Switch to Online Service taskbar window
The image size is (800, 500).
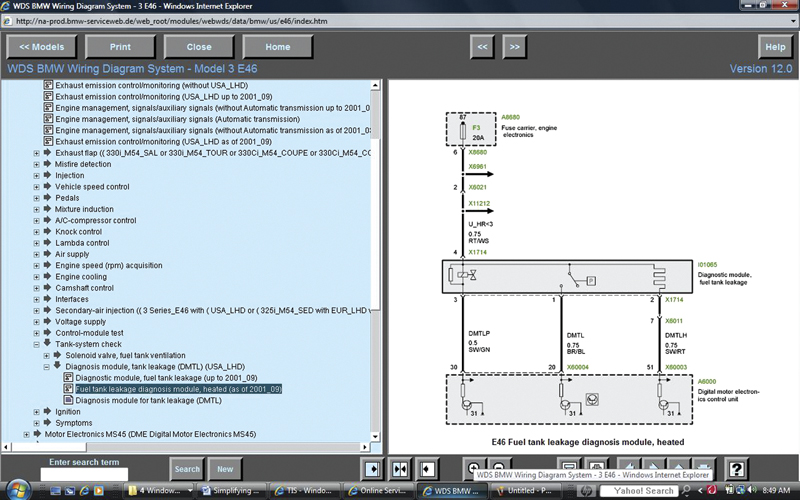pos(378,491)
